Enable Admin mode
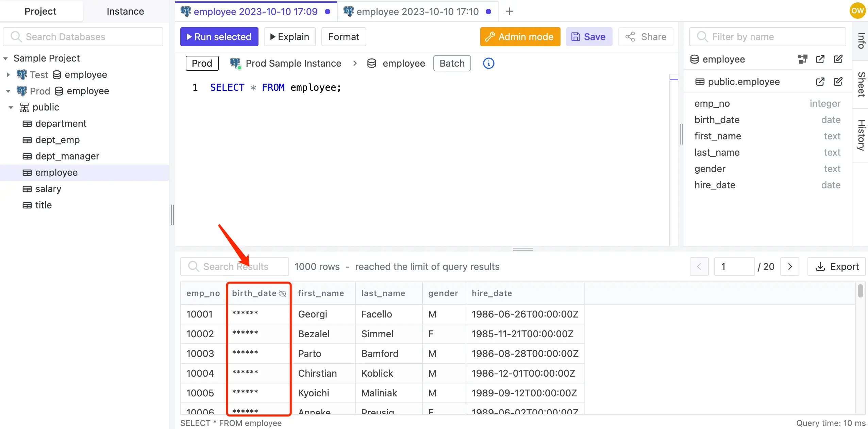This screenshot has height=429, width=868. [x=519, y=37]
